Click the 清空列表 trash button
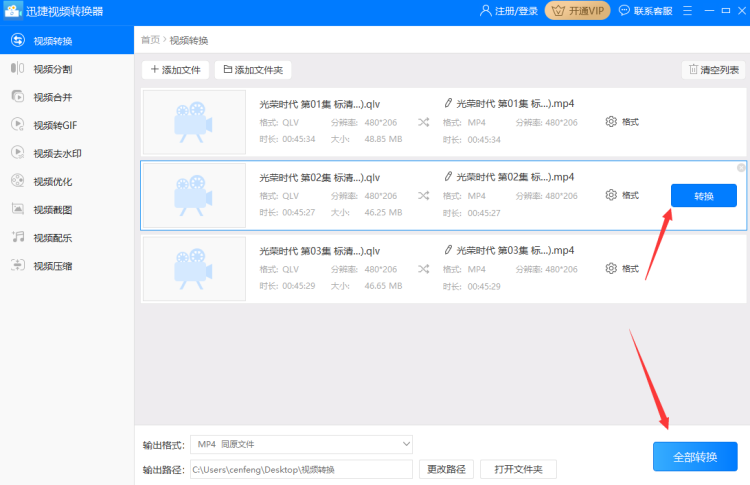The image size is (750, 485). (x=714, y=70)
